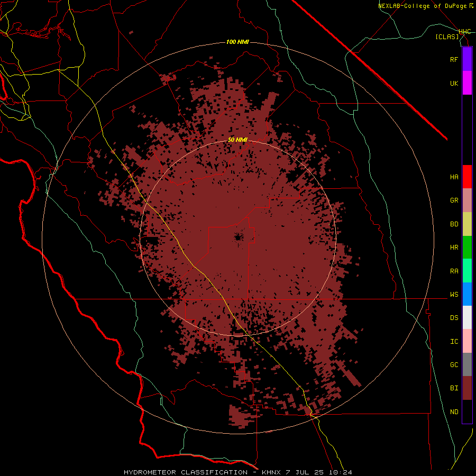Click the 50 NMI range ring label
Image resolution: width=476 pixels, height=476 pixels.
click(237, 140)
